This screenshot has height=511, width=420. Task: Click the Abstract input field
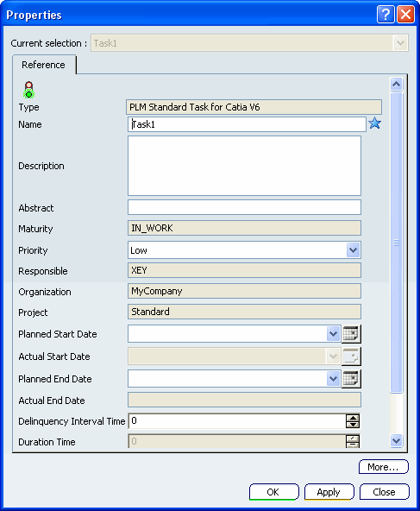click(244, 207)
